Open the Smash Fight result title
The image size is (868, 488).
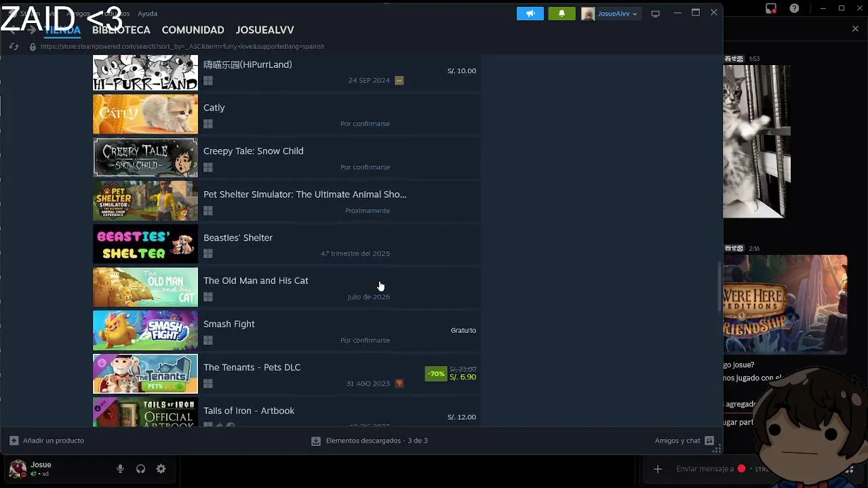click(x=229, y=324)
